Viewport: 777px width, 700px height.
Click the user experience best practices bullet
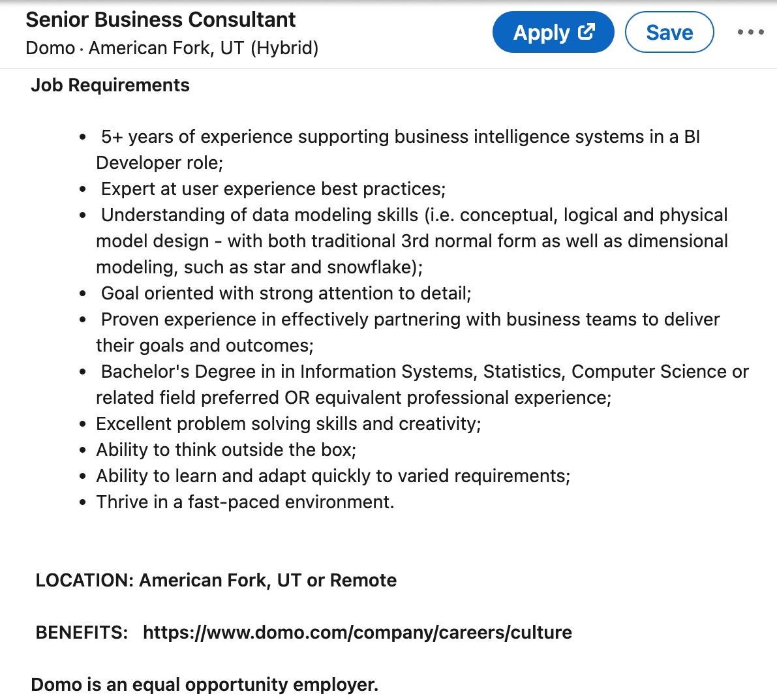274,189
